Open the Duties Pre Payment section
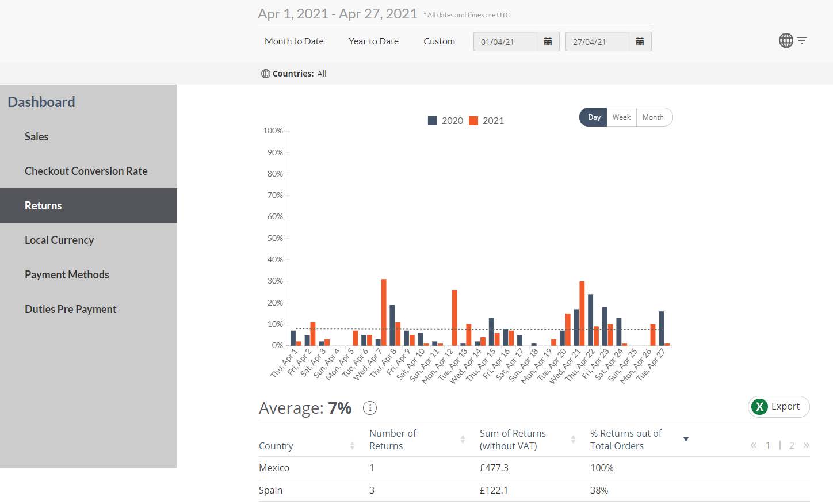The width and height of the screenshot is (833, 504). pyautogui.click(x=89, y=309)
